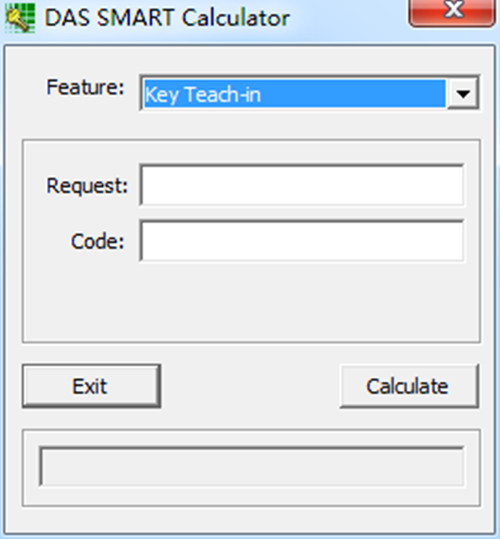Click the Request label text
Screen dimensions: 500x539
pos(87,186)
